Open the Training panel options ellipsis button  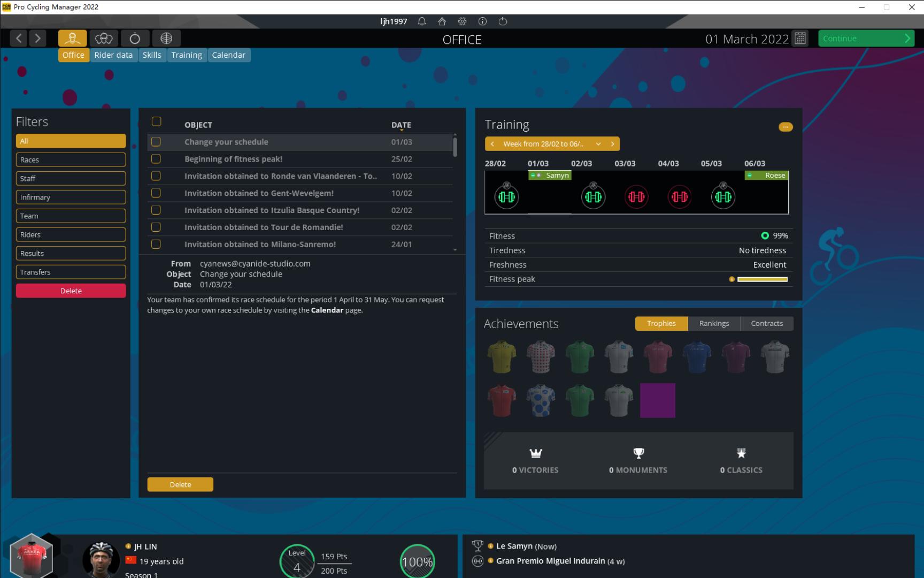tap(786, 127)
